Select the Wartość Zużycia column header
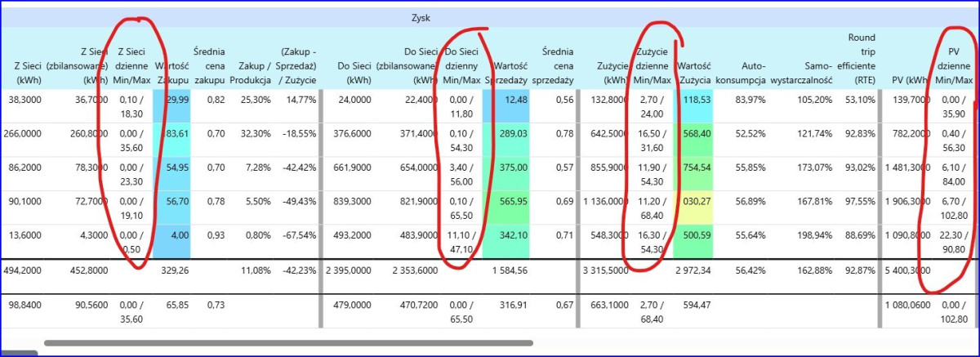 tap(693, 73)
